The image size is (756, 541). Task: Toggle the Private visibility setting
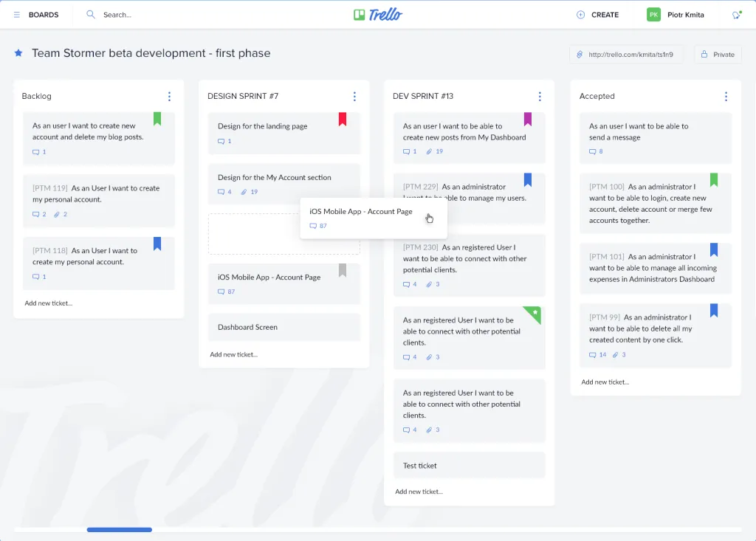pos(717,54)
